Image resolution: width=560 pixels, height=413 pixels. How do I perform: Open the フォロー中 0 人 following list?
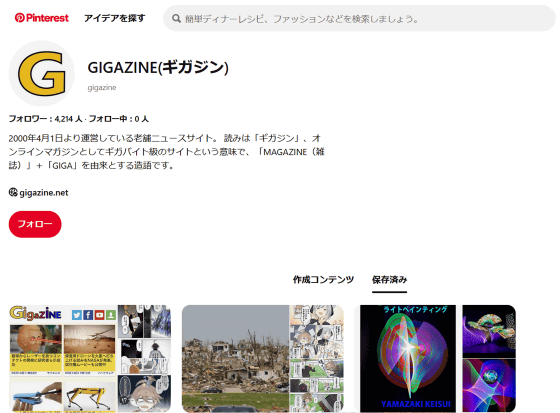(119, 119)
